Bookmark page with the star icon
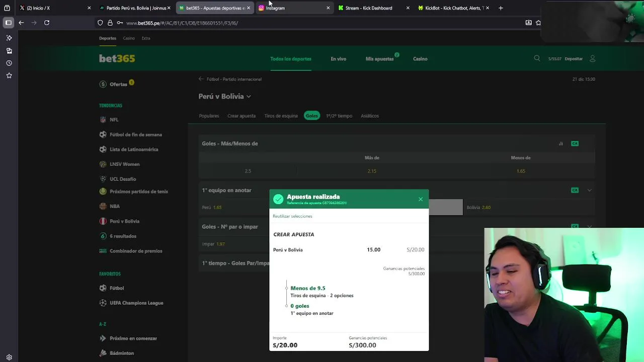 coord(538,23)
